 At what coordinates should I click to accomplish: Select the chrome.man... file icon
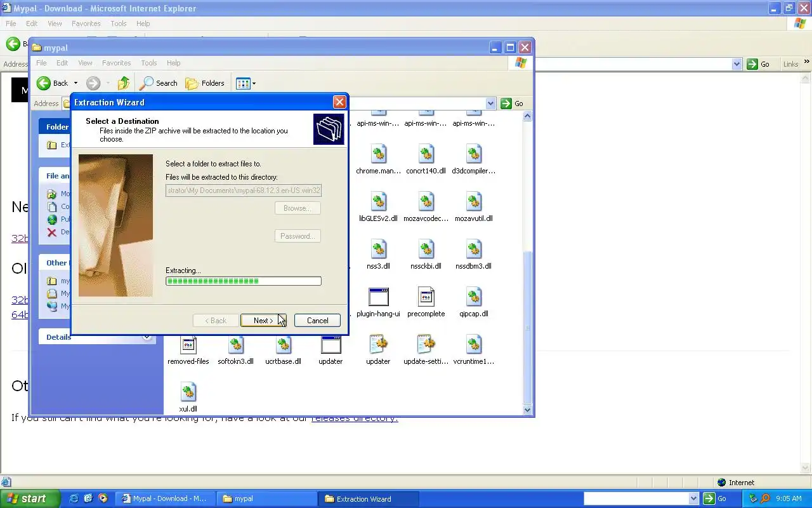(x=378, y=154)
